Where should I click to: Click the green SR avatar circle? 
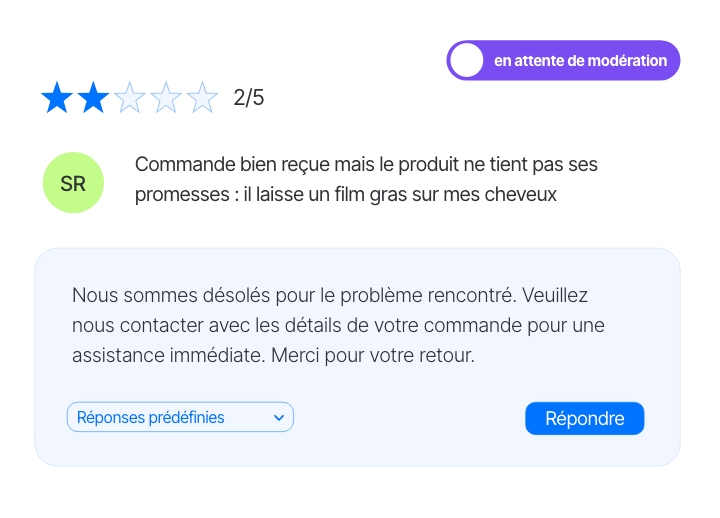(x=73, y=183)
